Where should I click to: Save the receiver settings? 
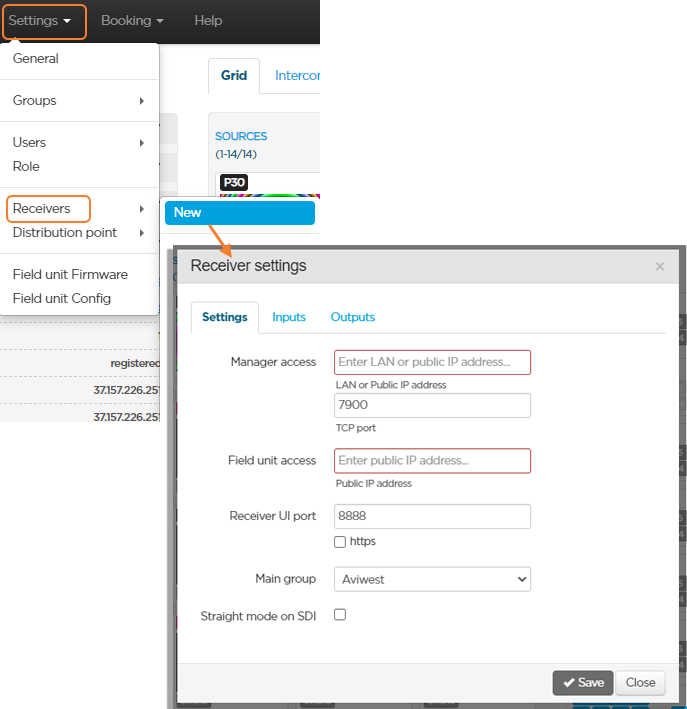coord(582,683)
